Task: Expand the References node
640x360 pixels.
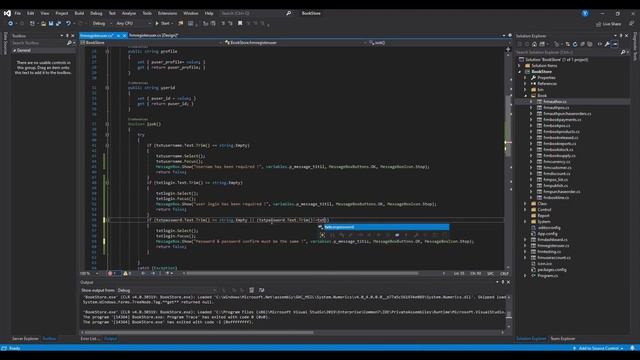Action: (525, 83)
